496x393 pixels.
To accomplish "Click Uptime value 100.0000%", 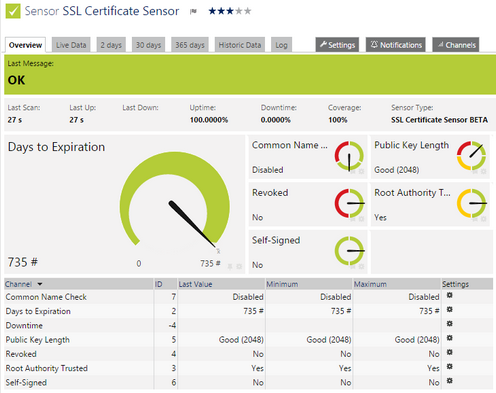I will [209, 120].
